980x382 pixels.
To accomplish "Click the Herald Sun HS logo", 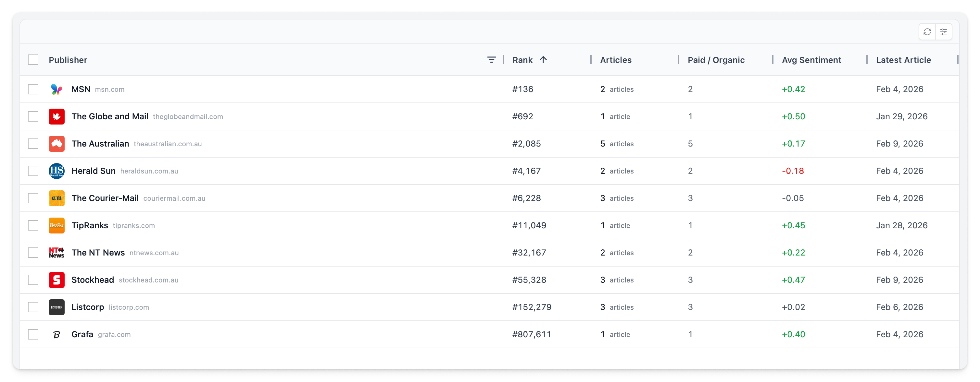I will click(x=56, y=171).
